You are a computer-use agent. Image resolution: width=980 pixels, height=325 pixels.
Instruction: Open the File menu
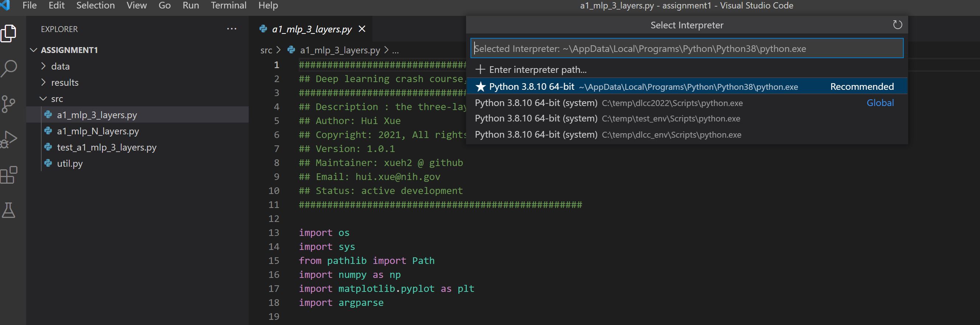[x=30, y=5]
